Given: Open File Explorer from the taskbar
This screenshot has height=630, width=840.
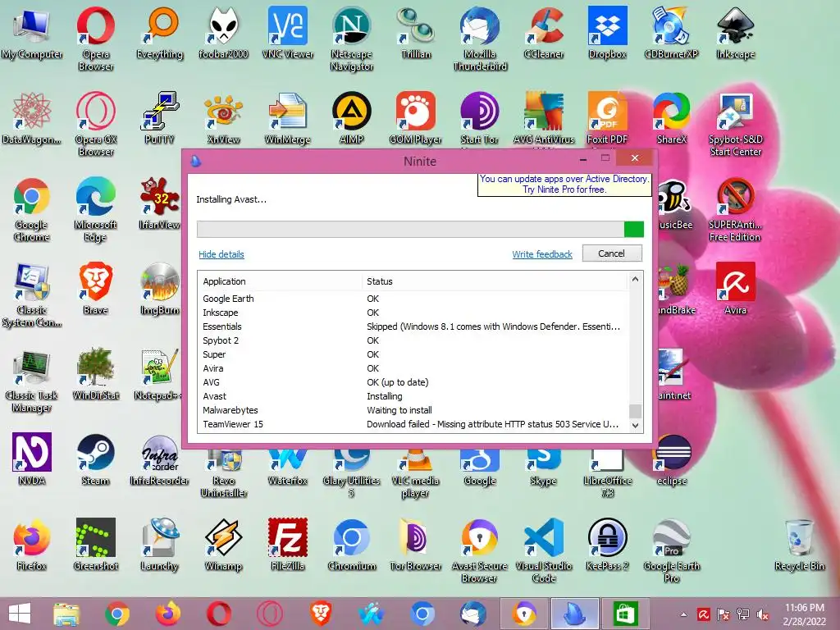Looking at the screenshot, I should click(66, 614).
